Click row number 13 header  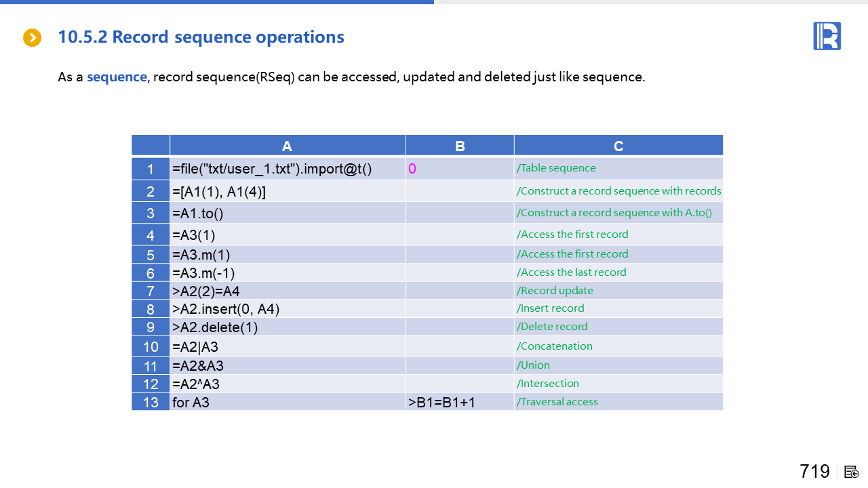(151, 402)
